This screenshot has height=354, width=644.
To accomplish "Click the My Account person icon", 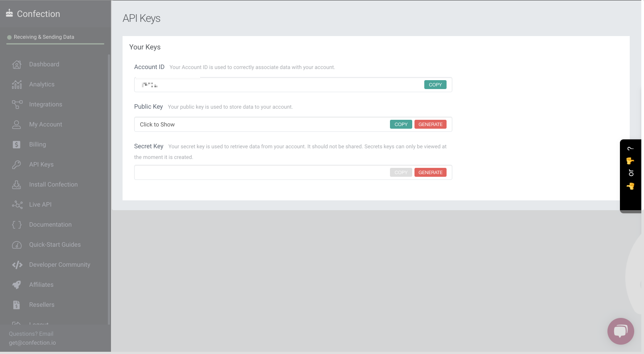I will pyautogui.click(x=17, y=125).
